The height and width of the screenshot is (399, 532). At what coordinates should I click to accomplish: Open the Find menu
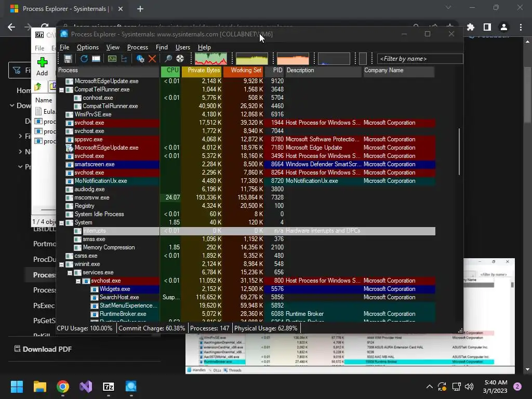(x=162, y=47)
